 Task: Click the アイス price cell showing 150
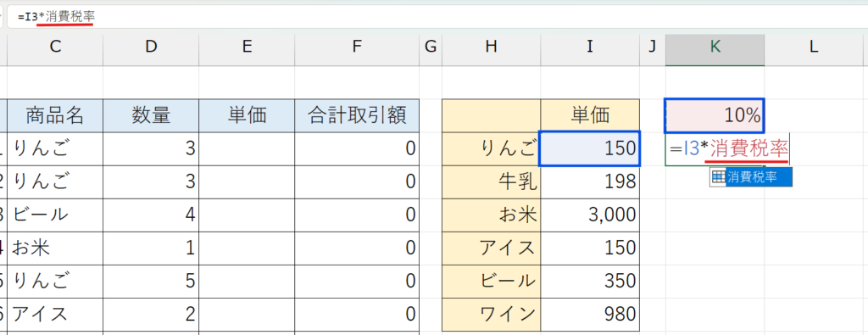[x=590, y=248]
